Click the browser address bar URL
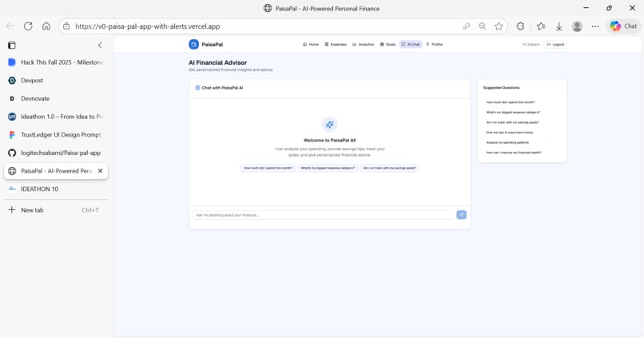Screen dimensions: 644x338 (148, 26)
